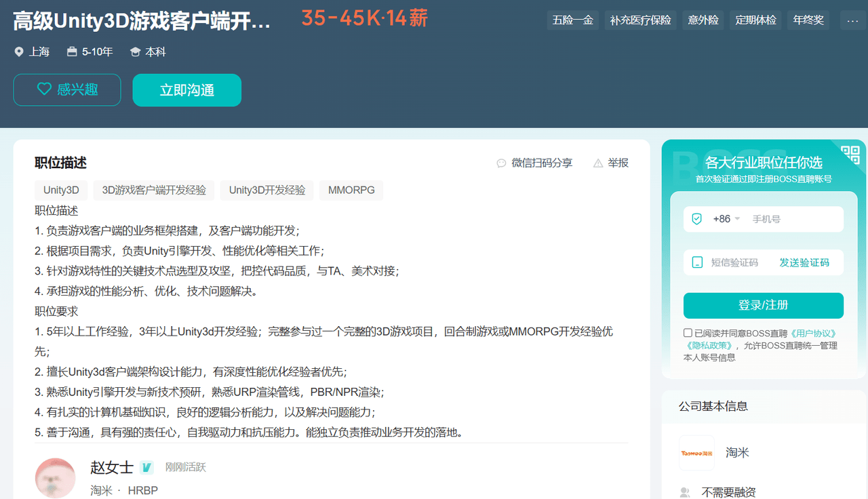Check the agree to 用户协议 checkbox

coord(688,333)
